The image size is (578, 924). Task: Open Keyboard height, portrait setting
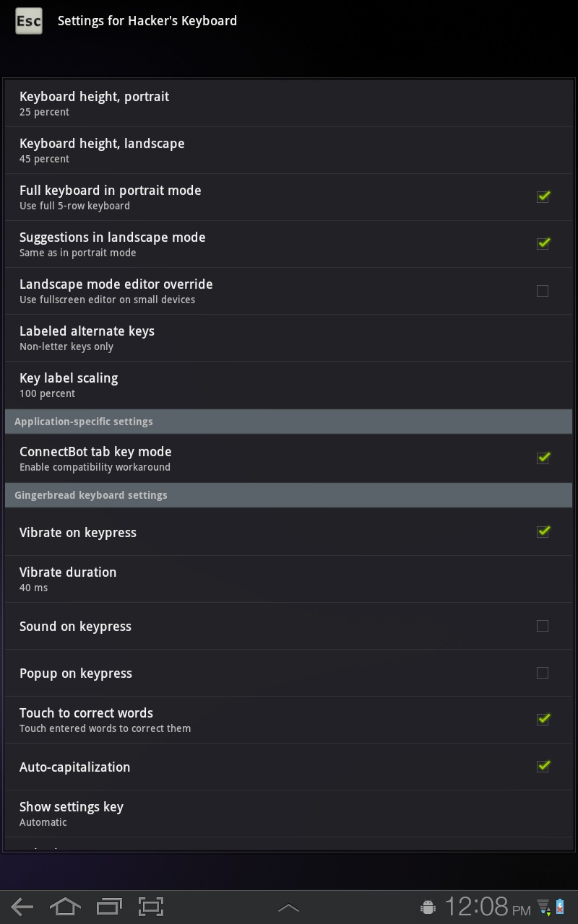pos(288,103)
